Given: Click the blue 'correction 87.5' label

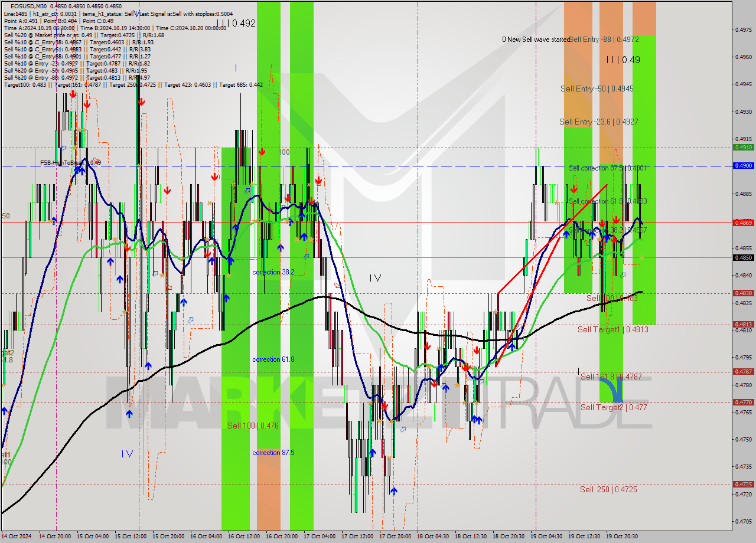Looking at the screenshot, I should coord(273,453).
